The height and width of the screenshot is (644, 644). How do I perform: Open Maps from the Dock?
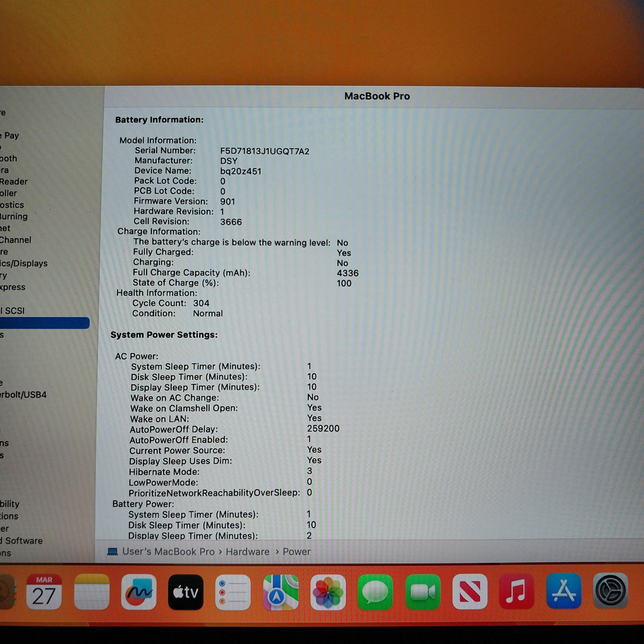[281, 592]
